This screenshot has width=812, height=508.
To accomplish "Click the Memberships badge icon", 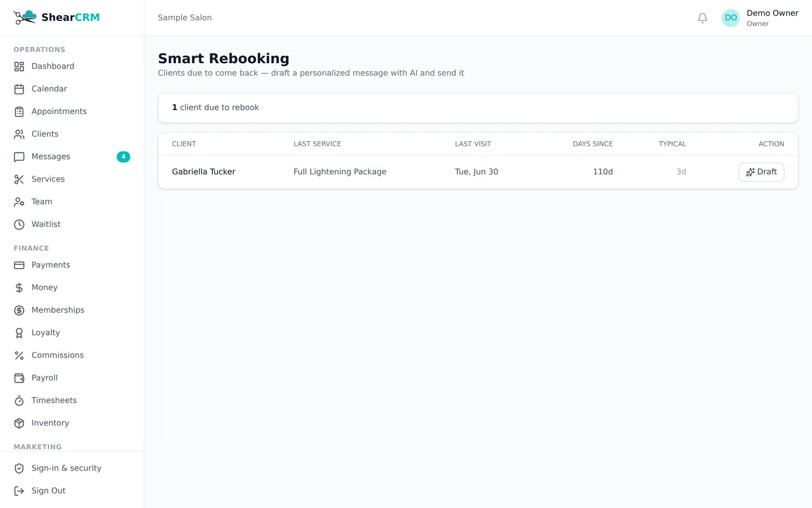I will point(19,310).
